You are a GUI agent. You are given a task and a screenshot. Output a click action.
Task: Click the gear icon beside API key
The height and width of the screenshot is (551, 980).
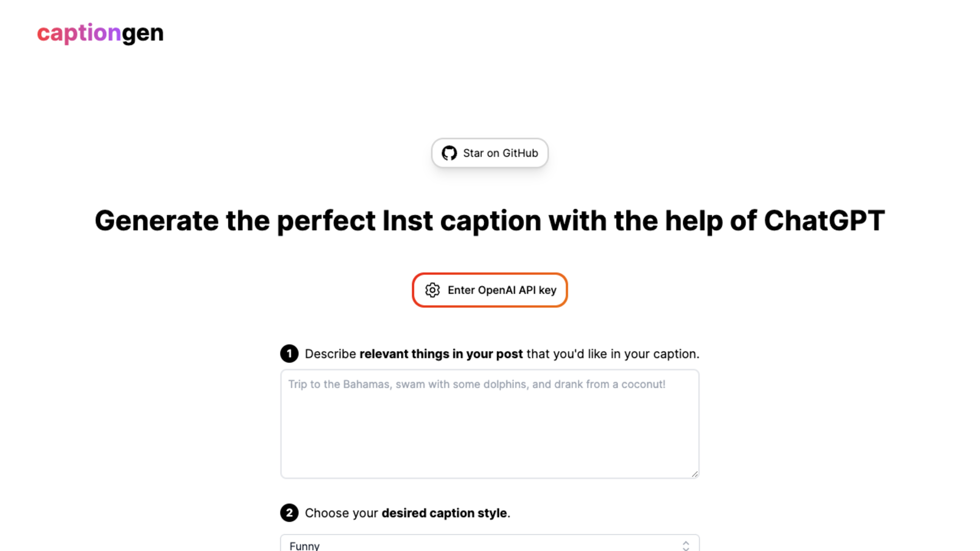(x=432, y=290)
